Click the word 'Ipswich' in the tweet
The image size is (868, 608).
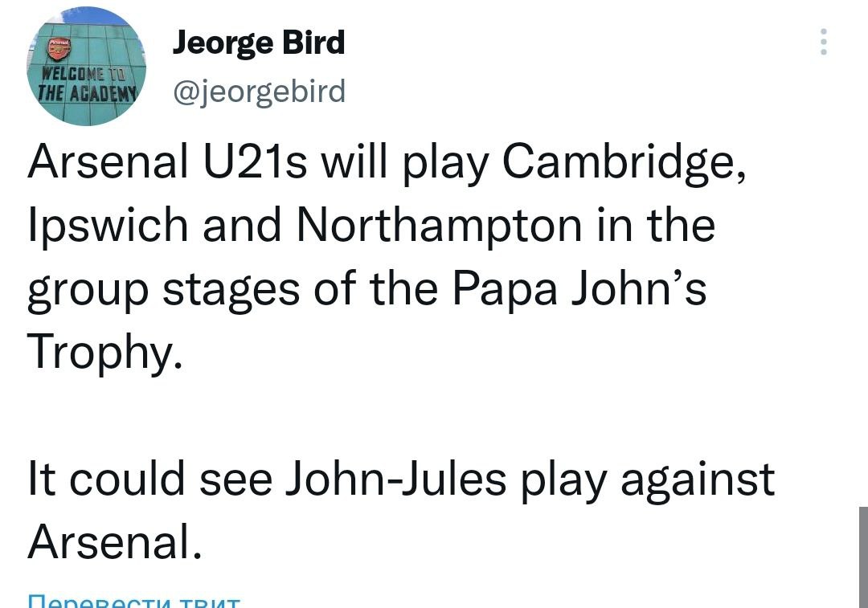pyautogui.click(x=108, y=226)
